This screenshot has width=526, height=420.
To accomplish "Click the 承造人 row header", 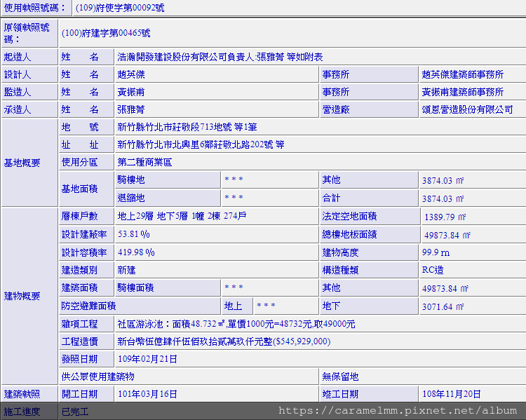I will point(29,109).
